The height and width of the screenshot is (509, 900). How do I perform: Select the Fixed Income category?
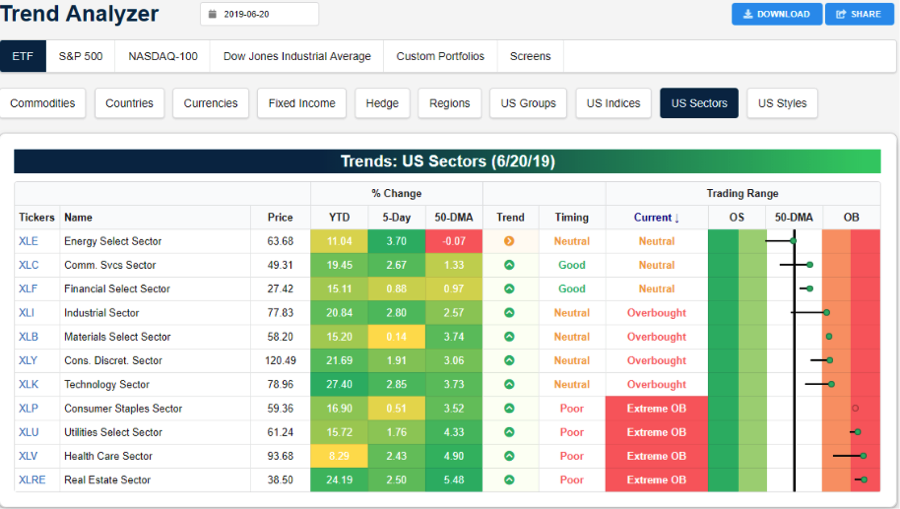pos(302,103)
